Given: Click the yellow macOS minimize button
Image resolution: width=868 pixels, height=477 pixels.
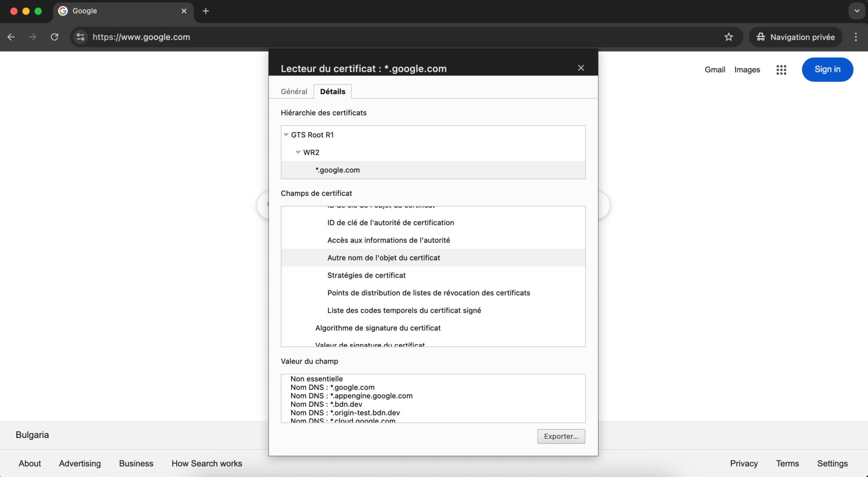Looking at the screenshot, I should click(26, 11).
